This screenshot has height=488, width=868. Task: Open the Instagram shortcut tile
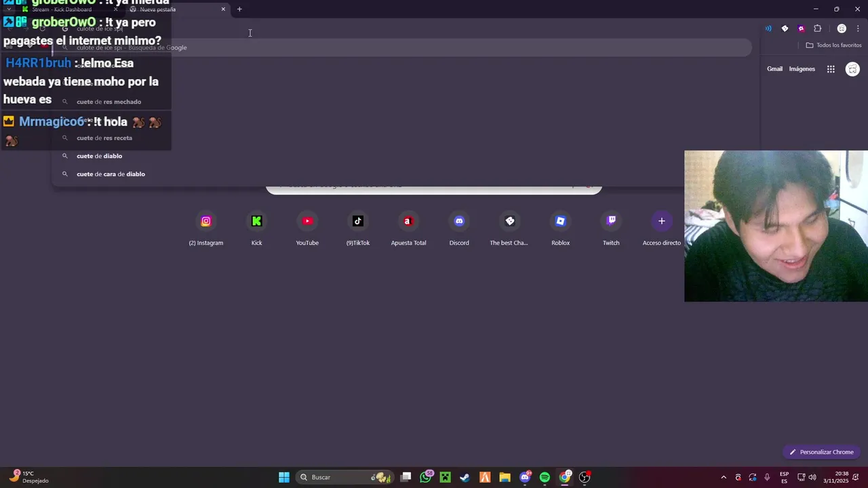[x=206, y=229]
